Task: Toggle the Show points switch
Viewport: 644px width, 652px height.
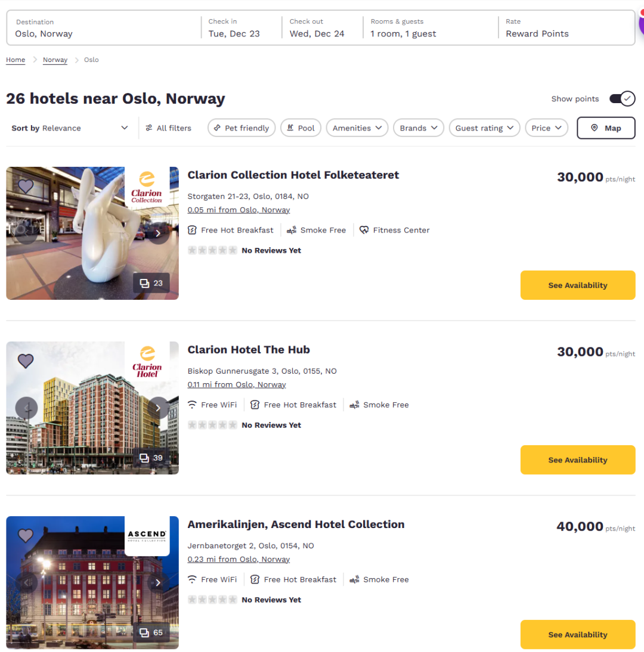Action: [622, 99]
